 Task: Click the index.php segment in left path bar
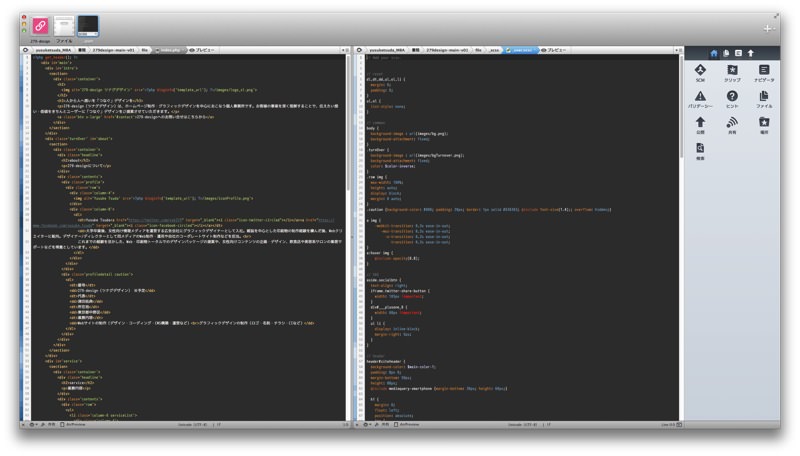169,50
